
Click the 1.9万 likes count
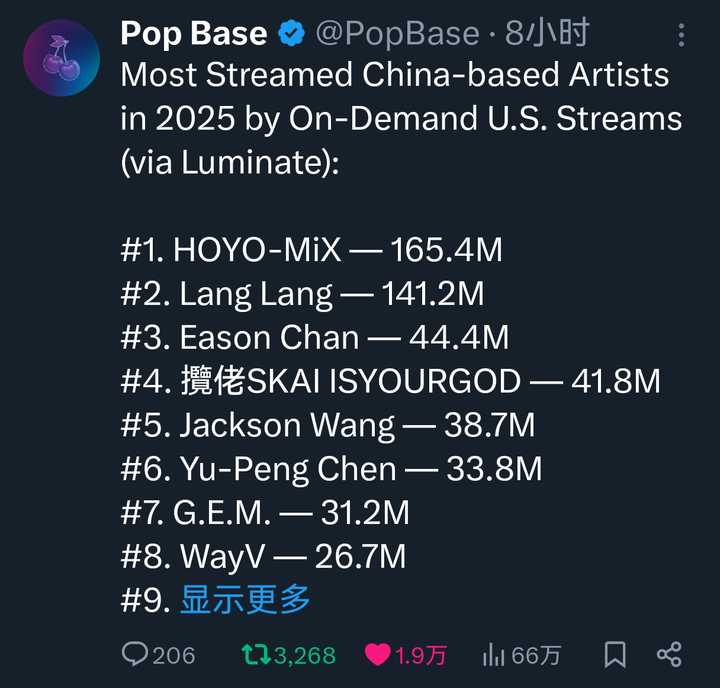click(420, 655)
